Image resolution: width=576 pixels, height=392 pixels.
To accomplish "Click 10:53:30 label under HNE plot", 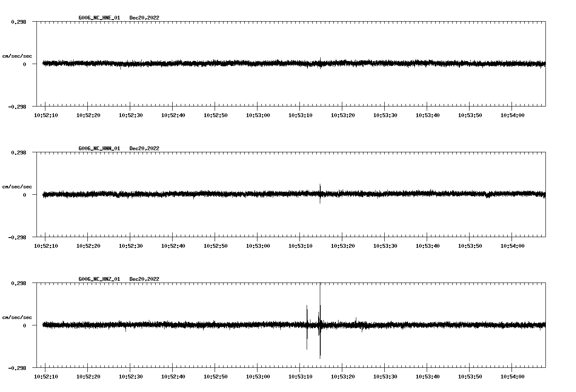I will coord(385,115).
